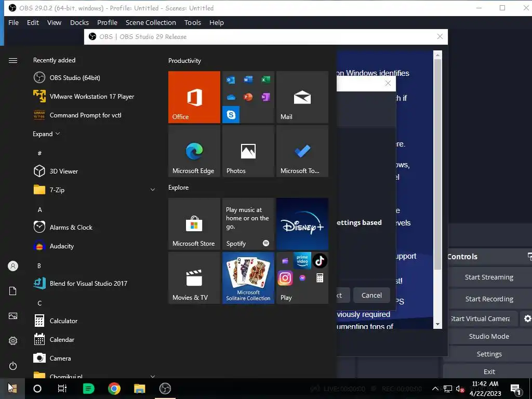The width and height of the screenshot is (532, 399).
Task: Open virtual camera settings gear in OBS Controls
Action: click(x=527, y=318)
